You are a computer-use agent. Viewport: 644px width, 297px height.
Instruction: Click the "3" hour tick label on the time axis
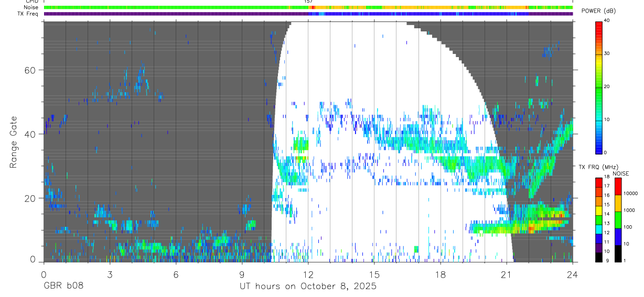(x=110, y=274)
